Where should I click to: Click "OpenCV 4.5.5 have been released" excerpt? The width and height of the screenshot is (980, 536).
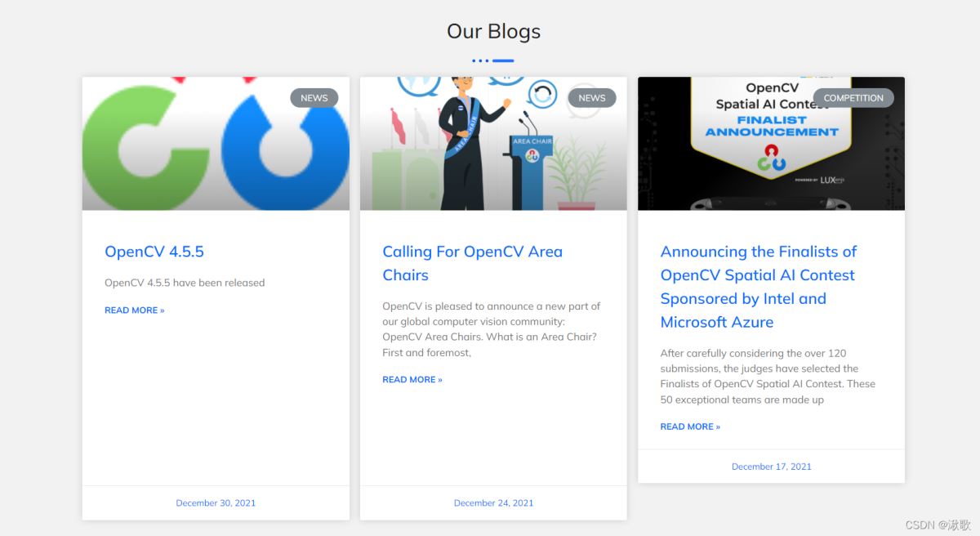tap(185, 283)
